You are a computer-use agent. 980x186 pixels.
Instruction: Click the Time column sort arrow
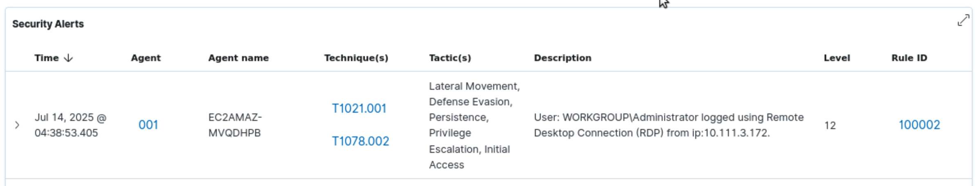pyautogui.click(x=68, y=58)
